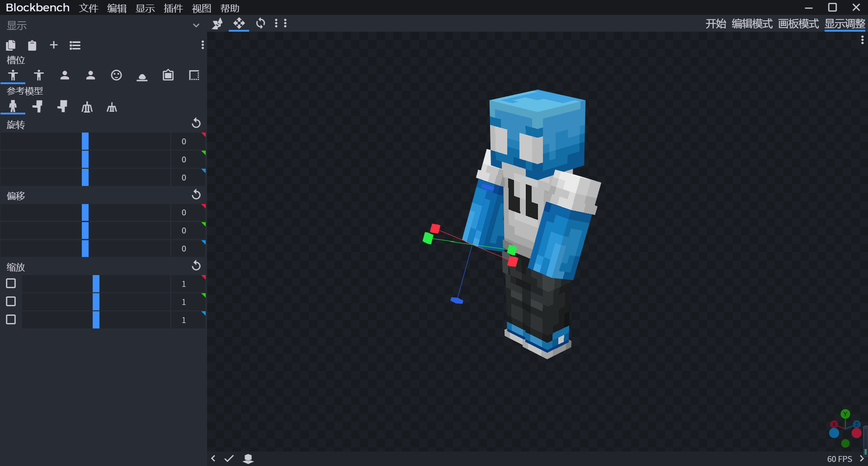Image resolution: width=868 pixels, height=466 pixels.
Task: Select the rotate tool in toolbar
Action: 260,24
